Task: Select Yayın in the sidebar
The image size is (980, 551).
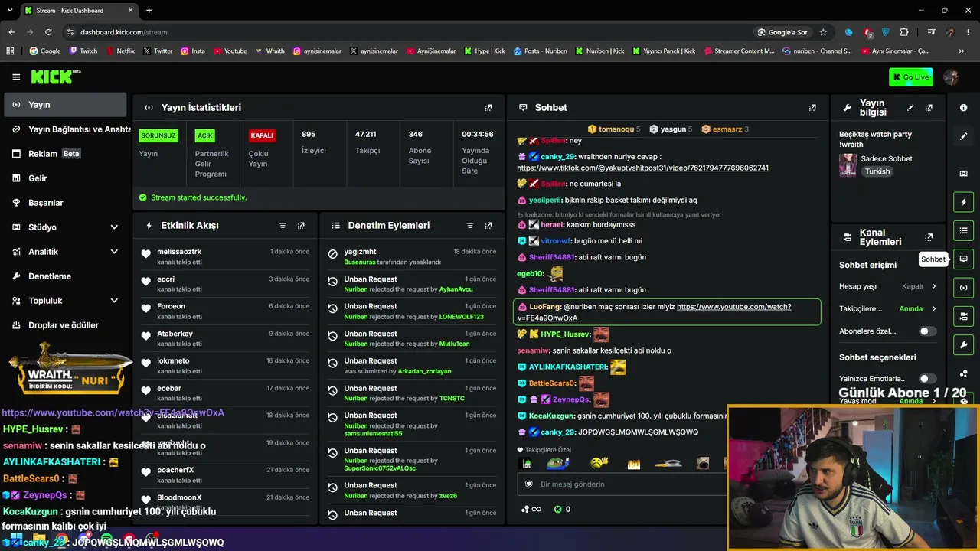Action: (65, 105)
